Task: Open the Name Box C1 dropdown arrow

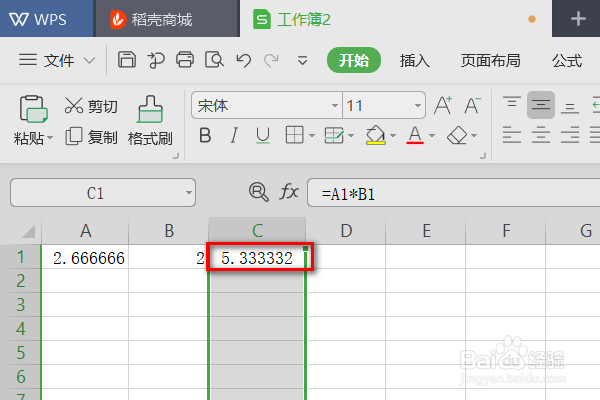Action: tap(189, 193)
